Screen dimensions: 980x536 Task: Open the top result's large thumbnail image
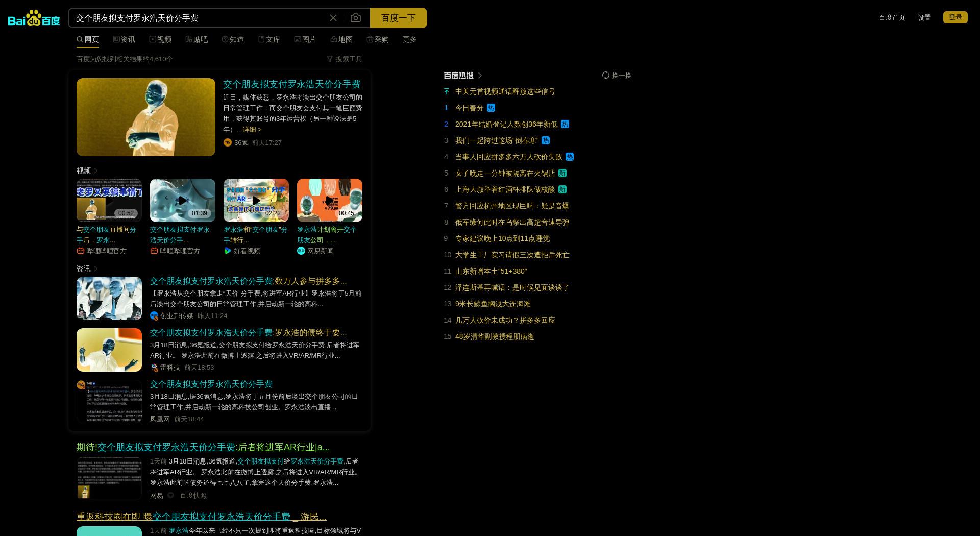point(146,117)
